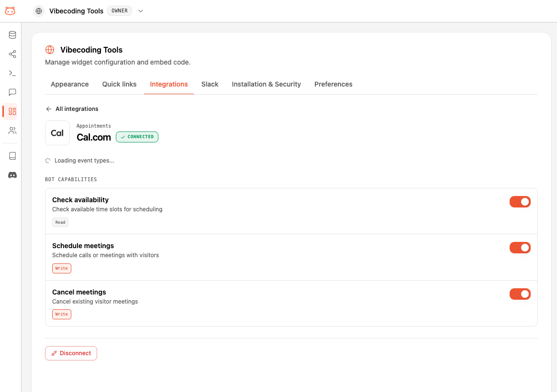
Task: Click the Read permission tag
Action: [x=60, y=222]
